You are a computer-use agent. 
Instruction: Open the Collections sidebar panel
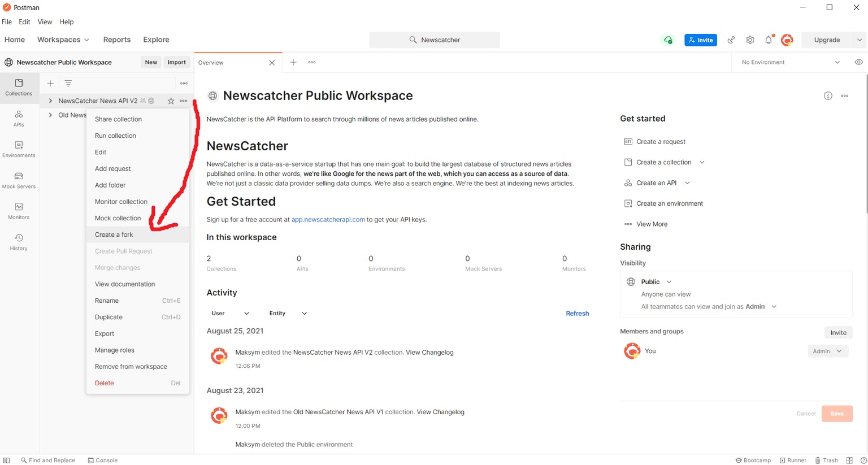coord(19,87)
